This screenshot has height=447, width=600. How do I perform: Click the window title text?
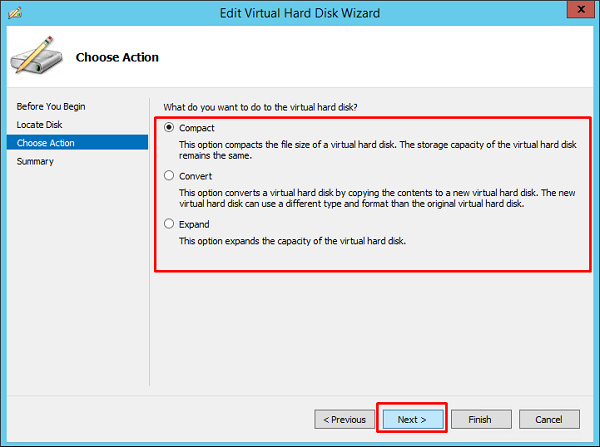tap(299, 12)
